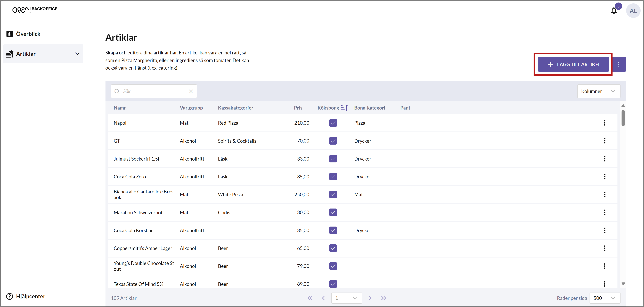Click the Spirits & Cocktails category cell
This screenshot has width=644, height=307.
(237, 141)
